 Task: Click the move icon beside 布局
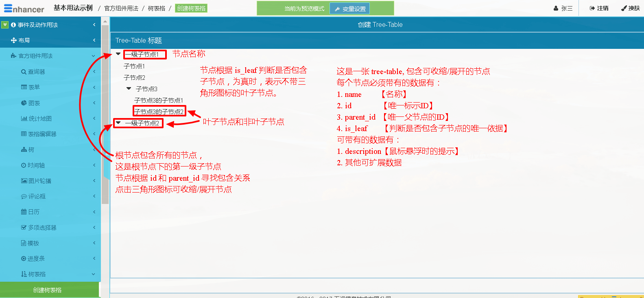(x=14, y=40)
